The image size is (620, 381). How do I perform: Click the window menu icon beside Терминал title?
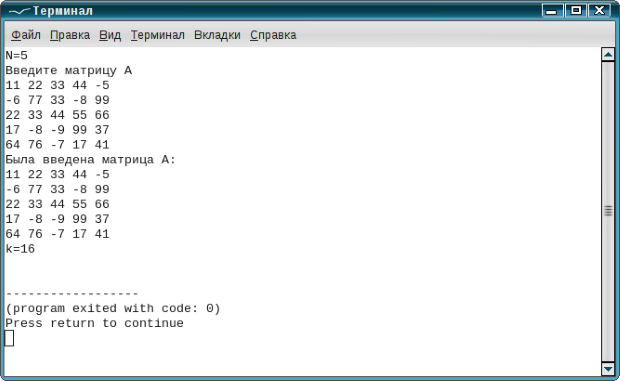pyautogui.click(x=18, y=11)
